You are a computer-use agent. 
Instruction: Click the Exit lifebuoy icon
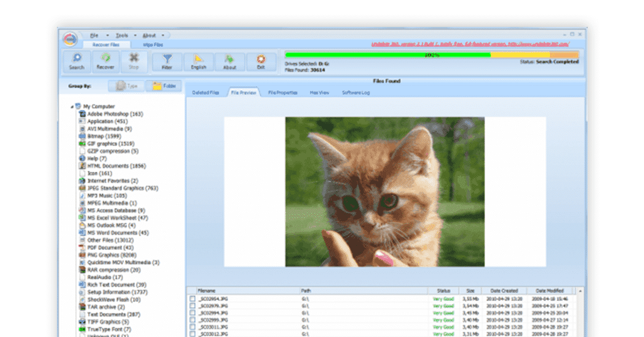[x=261, y=62]
